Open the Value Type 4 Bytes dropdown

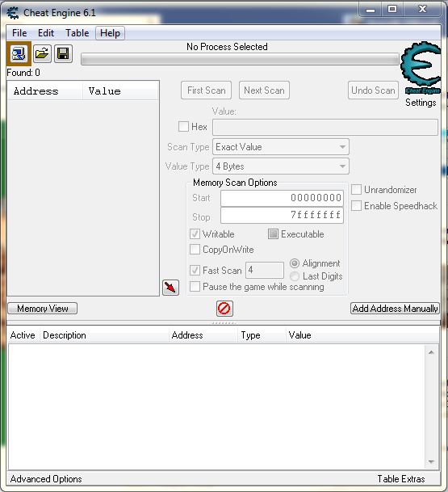click(281, 166)
